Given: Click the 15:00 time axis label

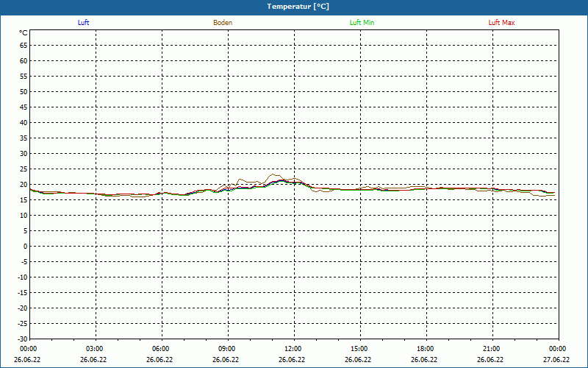Looking at the screenshot, I should click(359, 349).
